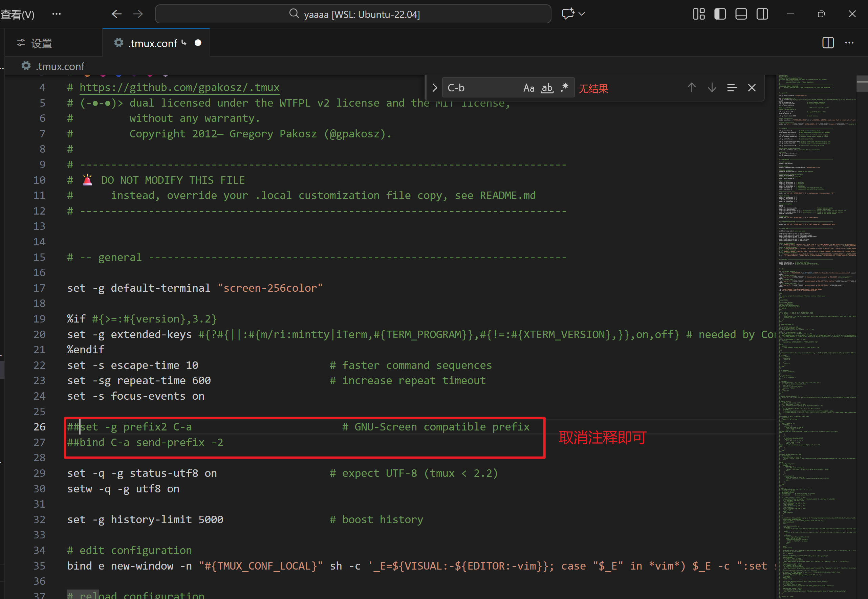868x599 pixels.
Task: Open the hidden menus ellipsis
Action: pyautogui.click(x=56, y=14)
